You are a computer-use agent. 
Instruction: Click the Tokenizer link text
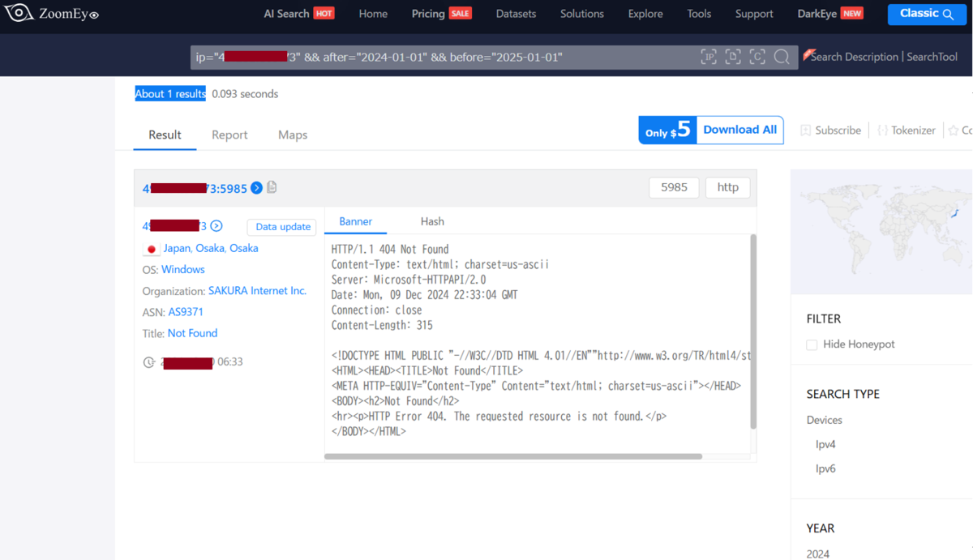(913, 130)
